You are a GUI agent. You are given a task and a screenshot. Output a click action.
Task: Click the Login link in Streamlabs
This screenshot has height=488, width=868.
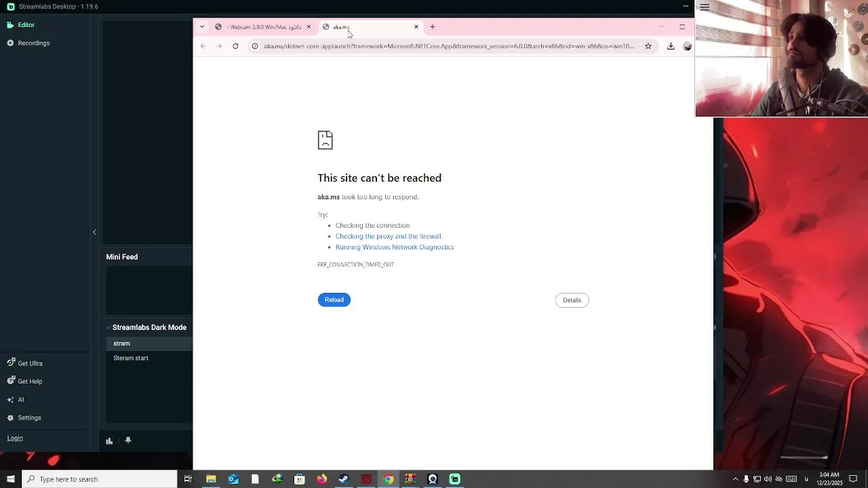[15, 439]
